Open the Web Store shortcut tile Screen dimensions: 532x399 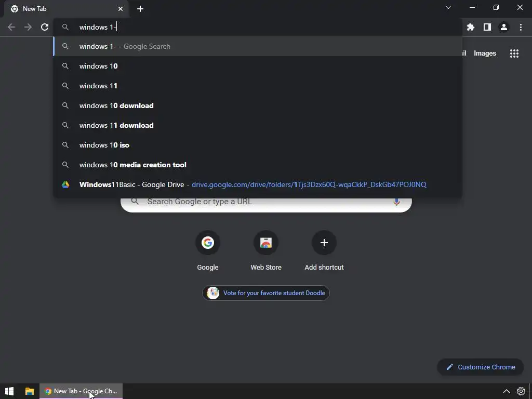[266, 251]
